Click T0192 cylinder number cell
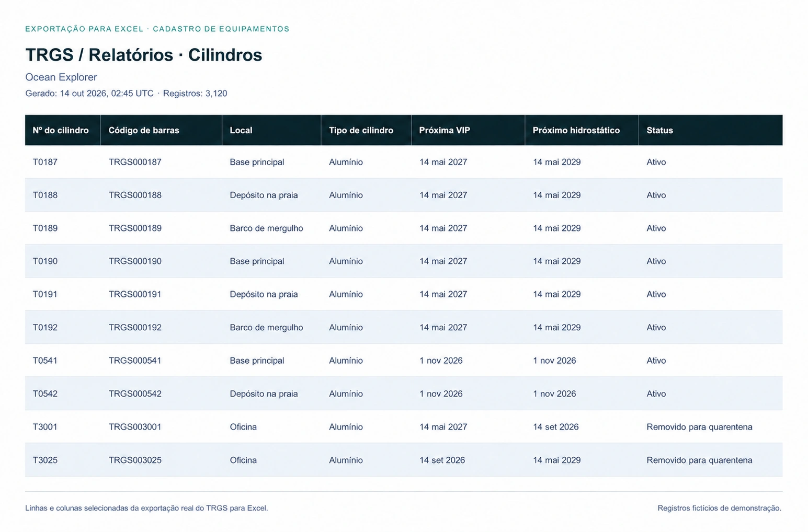The width and height of the screenshot is (808, 532). [45, 328]
